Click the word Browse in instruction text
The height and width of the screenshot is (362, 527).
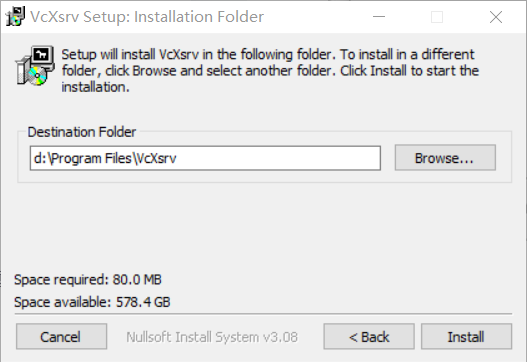tap(154, 71)
